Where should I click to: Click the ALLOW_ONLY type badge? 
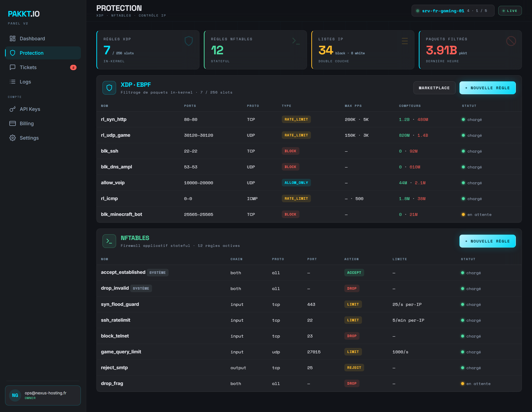coord(296,183)
